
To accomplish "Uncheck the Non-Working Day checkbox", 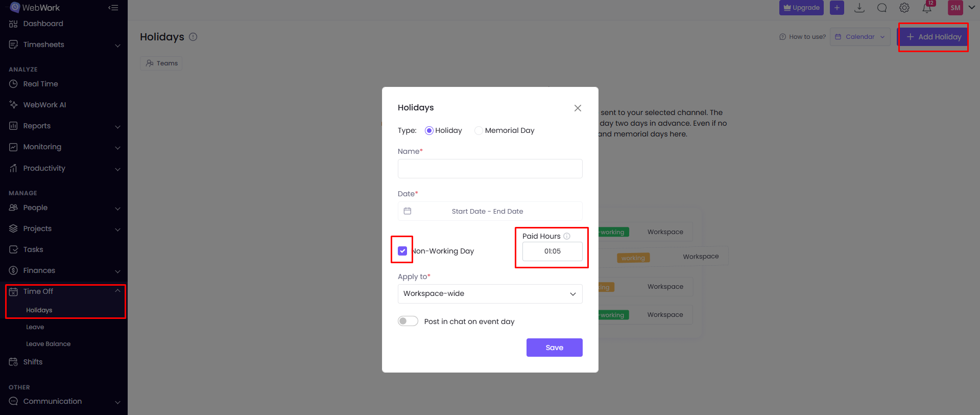I will click(x=402, y=251).
